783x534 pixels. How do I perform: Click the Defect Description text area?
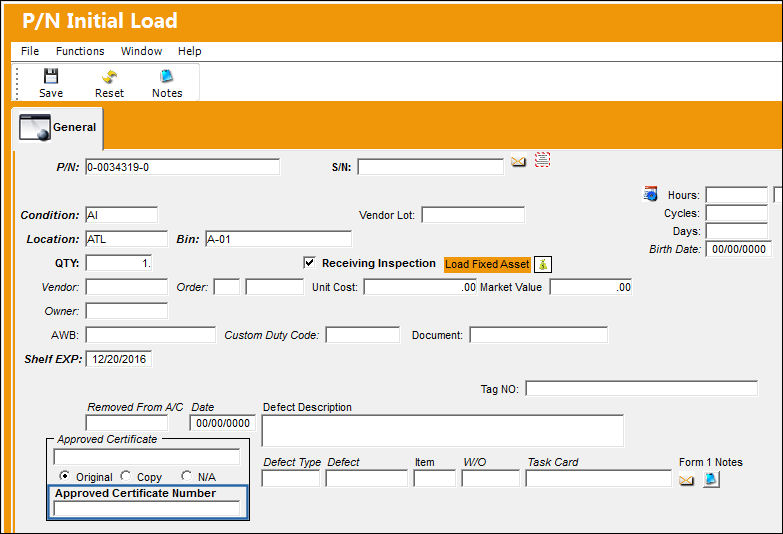442,430
